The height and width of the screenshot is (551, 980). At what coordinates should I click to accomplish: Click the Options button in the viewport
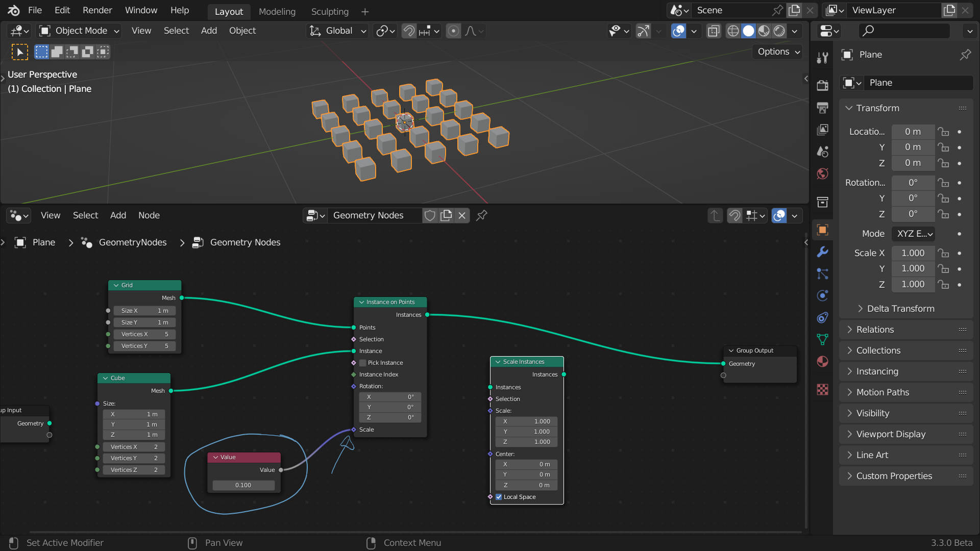coord(776,52)
